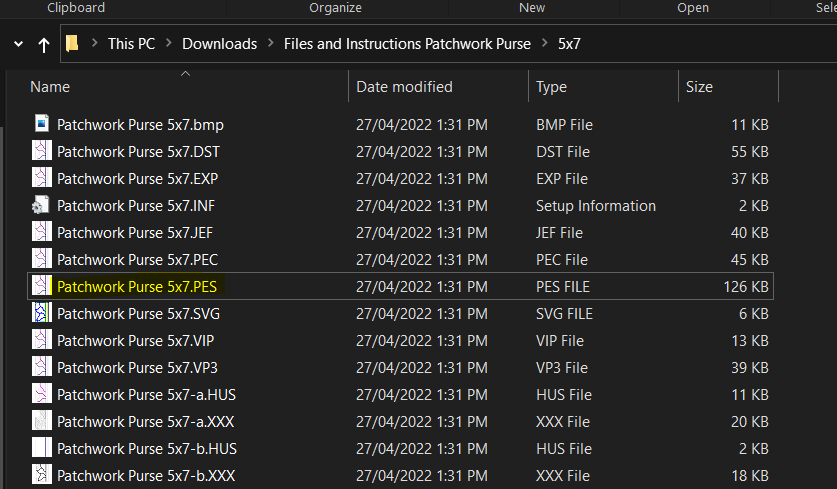This screenshot has width=837, height=489.
Task: Expand the chevron after Downloads in path
Action: pyautogui.click(x=270, y=44)
